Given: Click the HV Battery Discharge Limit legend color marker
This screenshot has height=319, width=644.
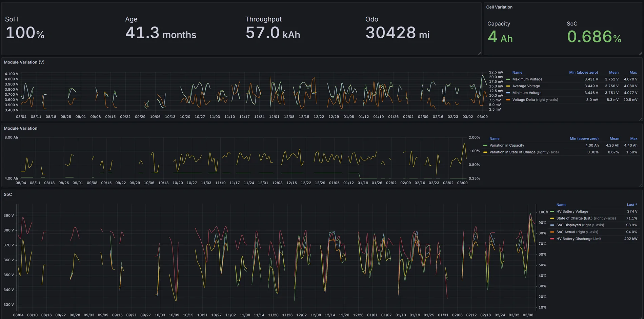Looking at the screenshot, I should click(552, 239).
